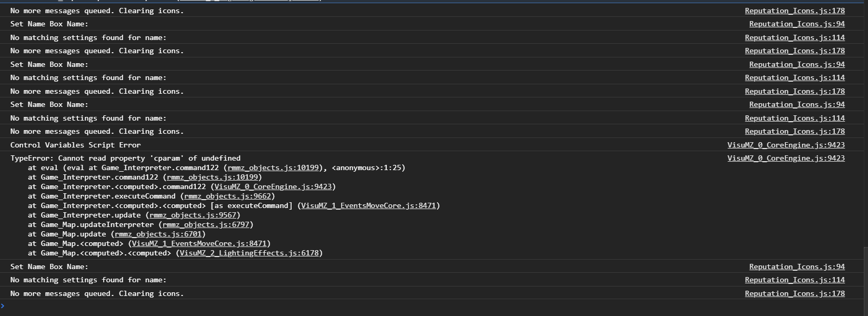The width and height of the screenshot is (868, 316).
Task: Open CoreEngine.js:9423 source link on TypeError row
Action: point(786,158)
